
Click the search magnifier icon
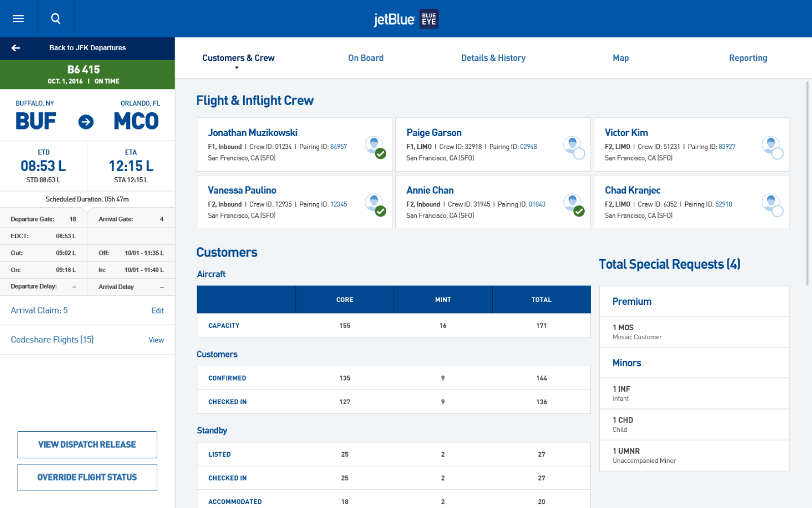pyautogui.click(x=56, y=19)
